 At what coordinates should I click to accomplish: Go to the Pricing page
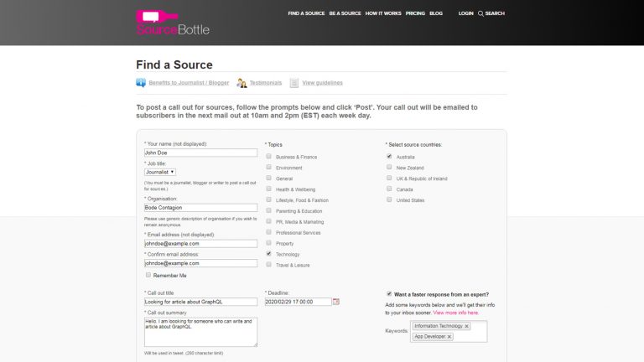pyautogui.click(x=415, y=13)
